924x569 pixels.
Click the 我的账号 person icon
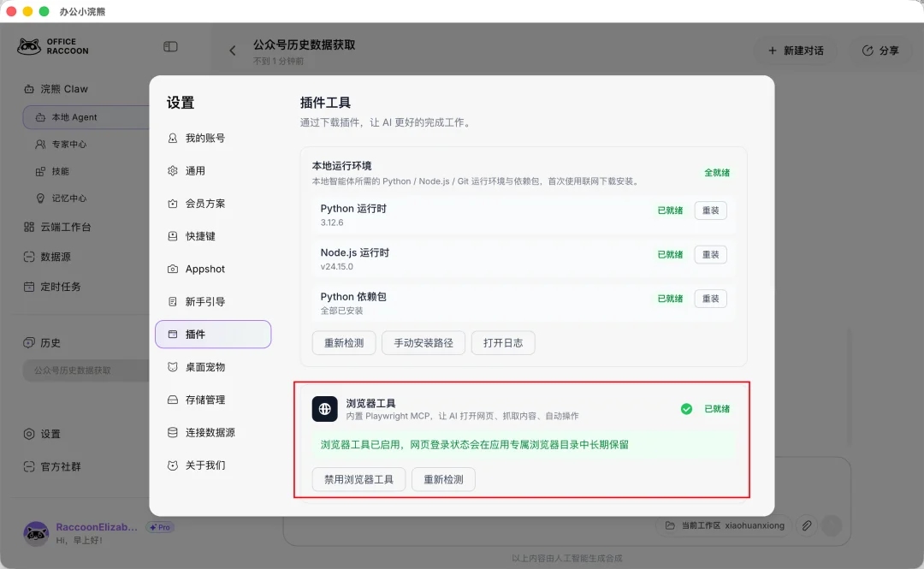click(173, 138)
